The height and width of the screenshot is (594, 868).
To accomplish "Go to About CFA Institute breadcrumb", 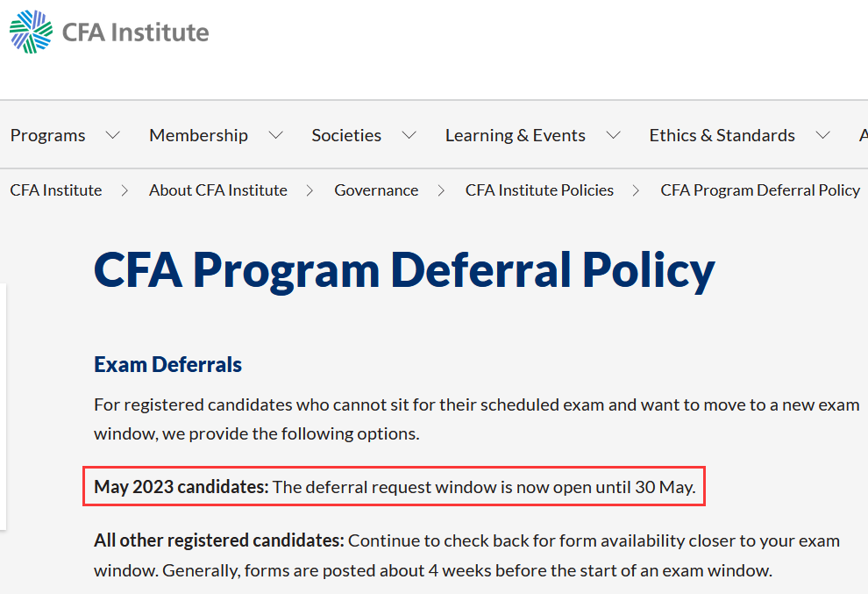I will tap(218, 190).
